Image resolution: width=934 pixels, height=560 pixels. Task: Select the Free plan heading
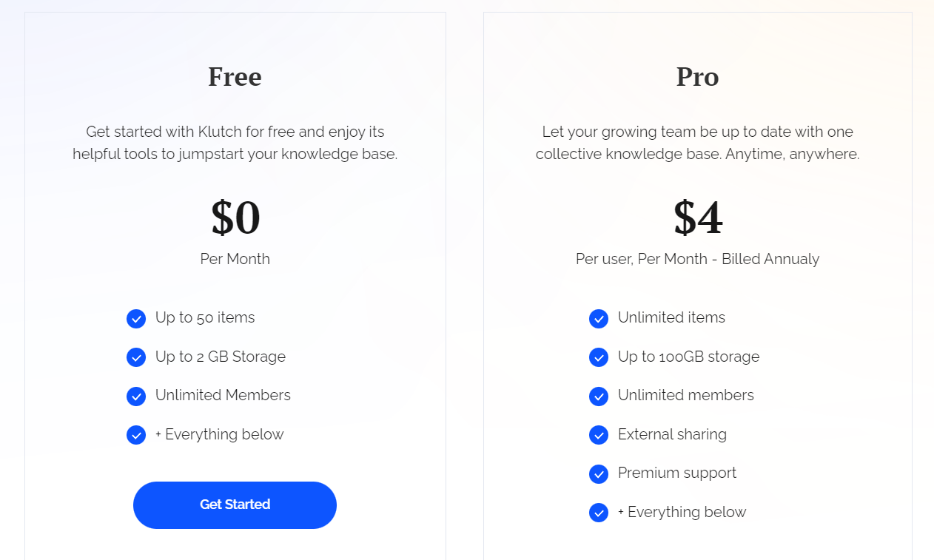235,77
